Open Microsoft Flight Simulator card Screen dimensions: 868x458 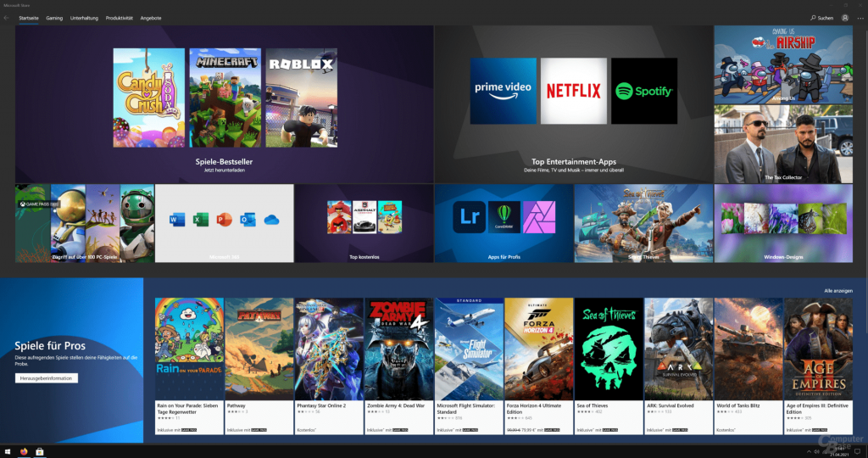(469, 366)
